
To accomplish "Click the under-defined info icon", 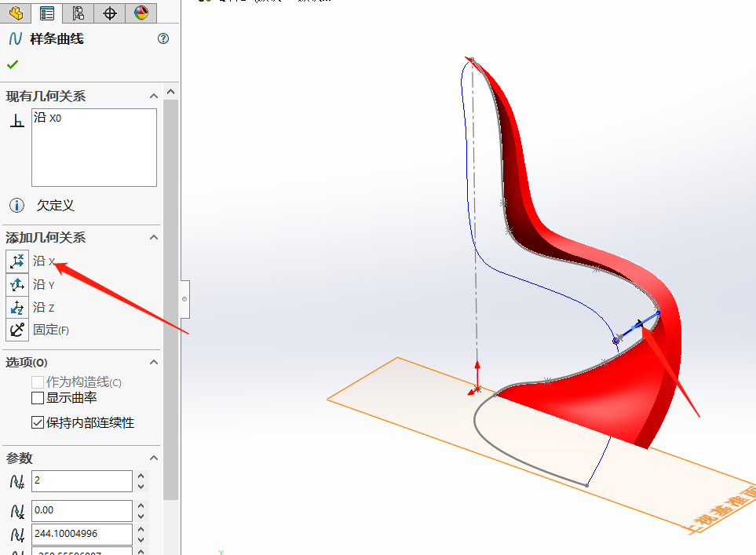I will (16, 206).
